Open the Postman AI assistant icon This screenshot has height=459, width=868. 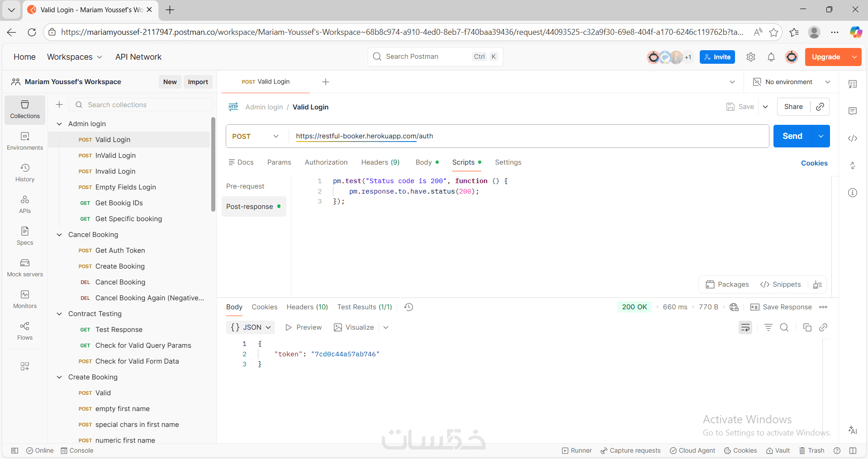coord(853,430)
